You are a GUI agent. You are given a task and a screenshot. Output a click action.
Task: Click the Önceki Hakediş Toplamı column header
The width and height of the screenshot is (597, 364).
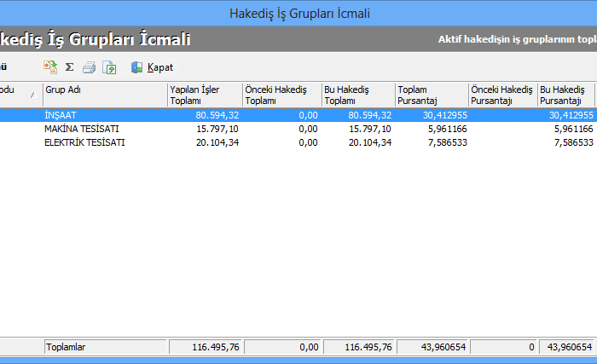[278, 95]
